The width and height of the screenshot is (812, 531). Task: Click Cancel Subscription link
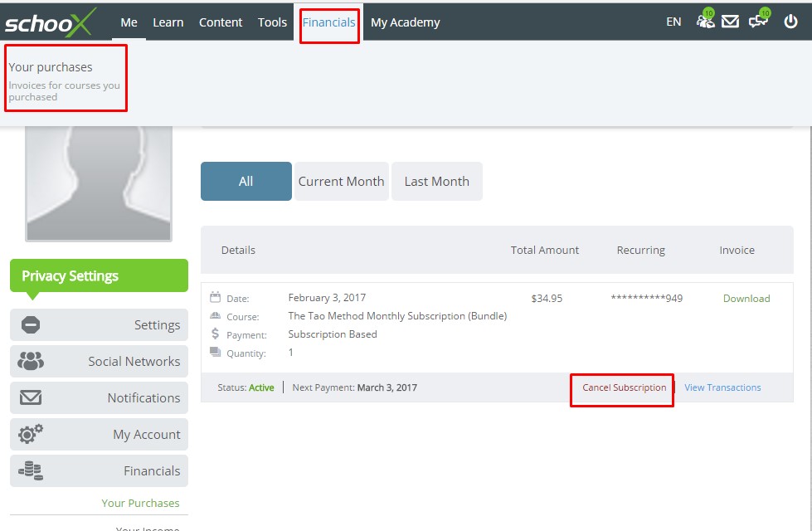[x=624, y=387]
